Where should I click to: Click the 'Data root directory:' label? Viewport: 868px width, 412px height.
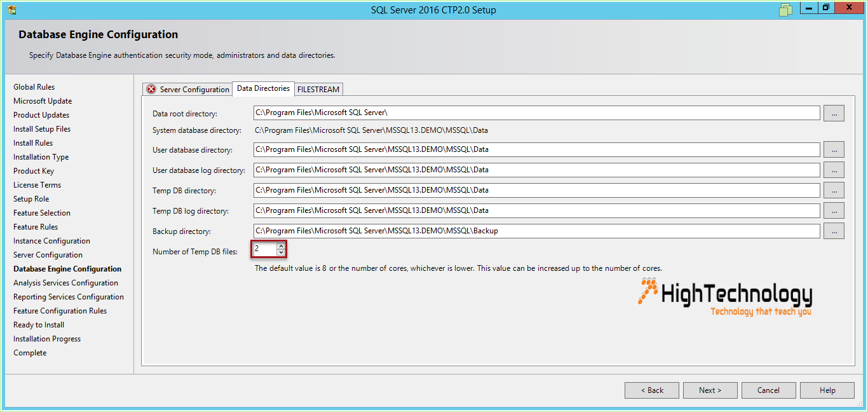coord(185,114)
